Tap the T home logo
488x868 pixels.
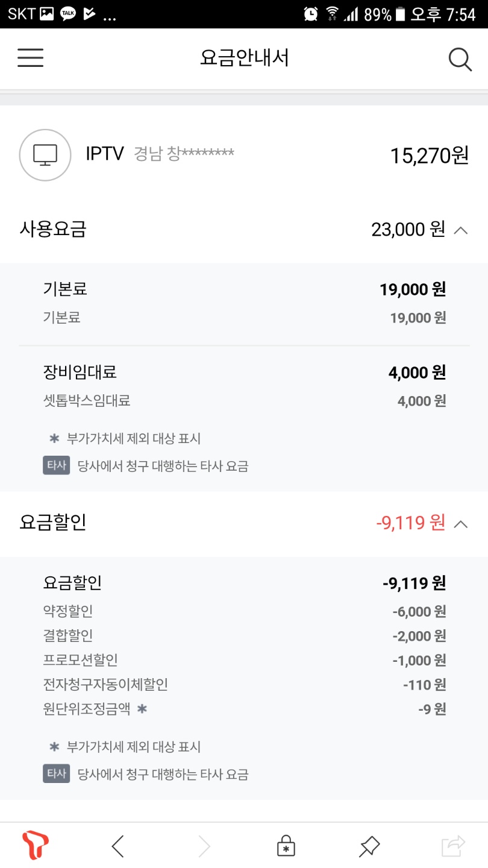(35, 846)
